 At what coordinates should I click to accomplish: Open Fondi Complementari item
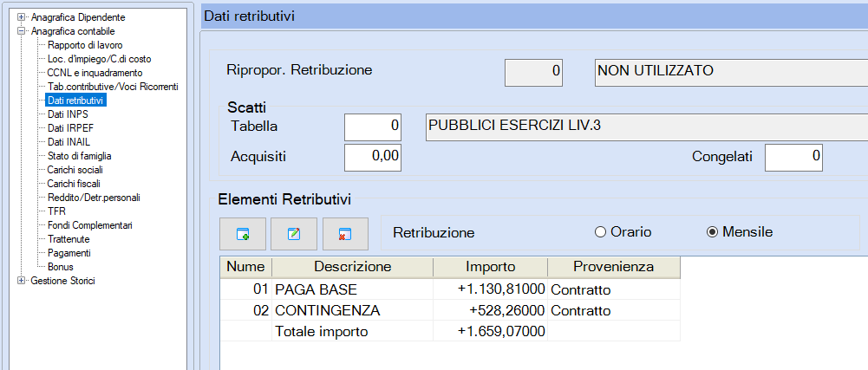pyautogui.click(x=89, y=225)
